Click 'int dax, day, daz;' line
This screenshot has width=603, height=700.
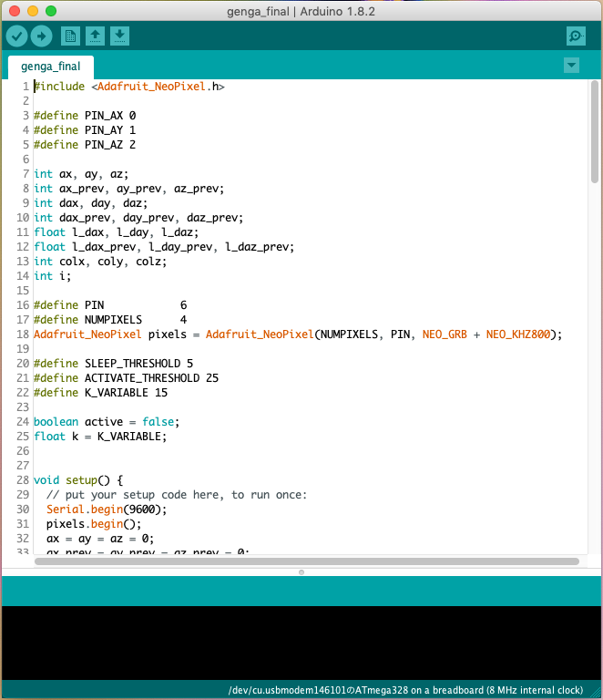(x=90, y=203)
